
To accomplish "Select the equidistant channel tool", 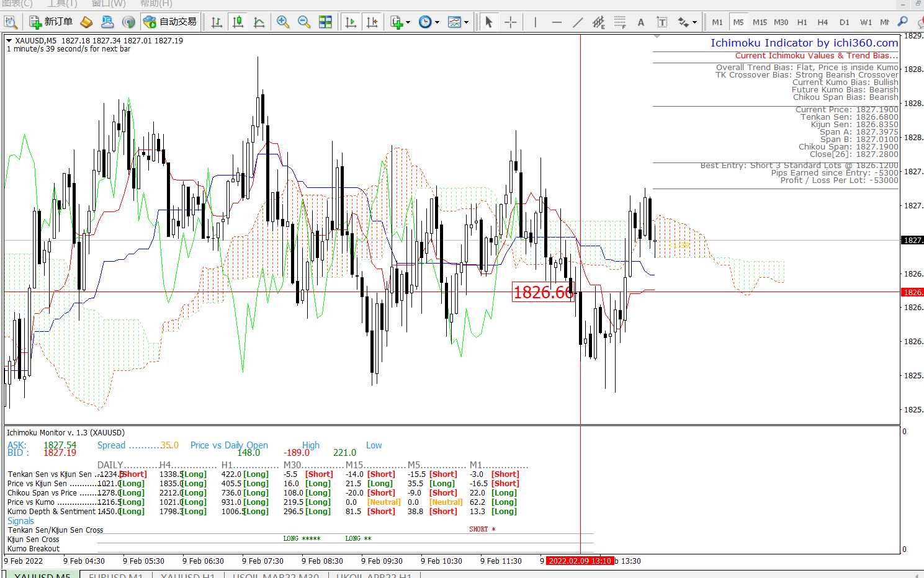I will tap(598, 22).
